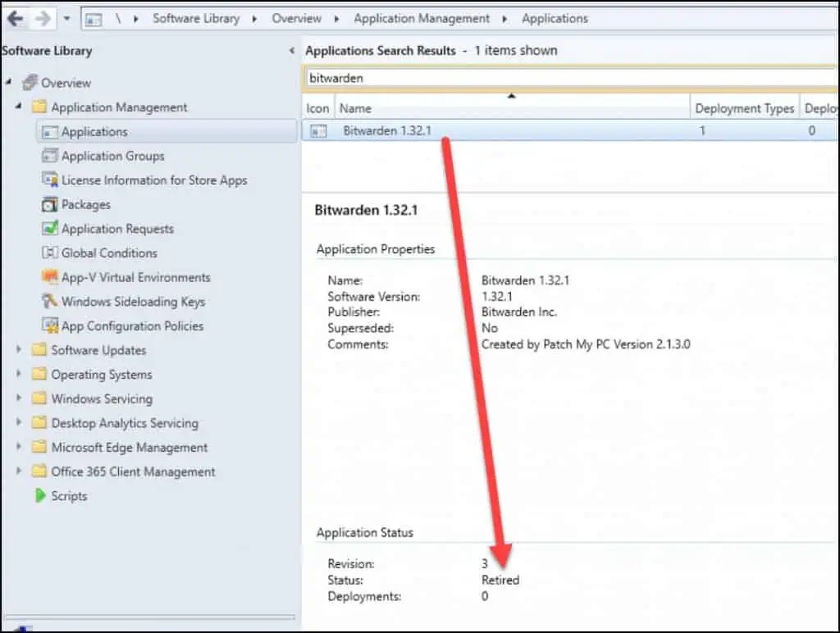
Task: Expand the Software Updates folder
Action: pos(18,350)
